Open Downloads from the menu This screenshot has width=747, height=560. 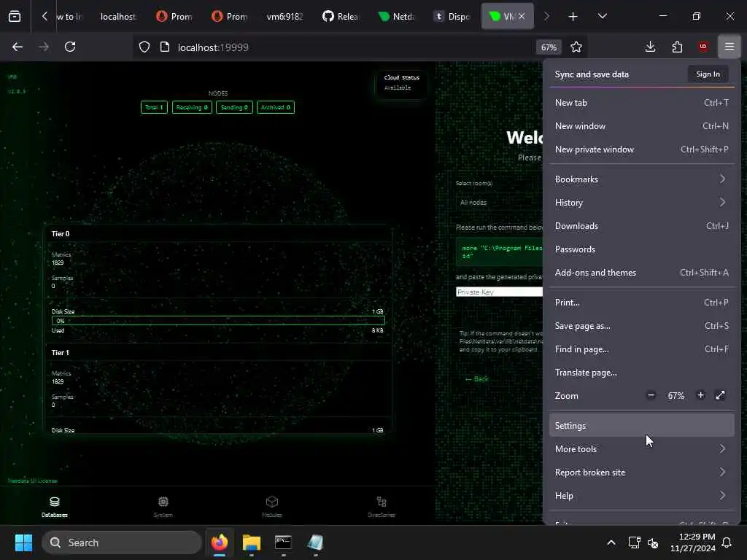click(x=642, y=226)
